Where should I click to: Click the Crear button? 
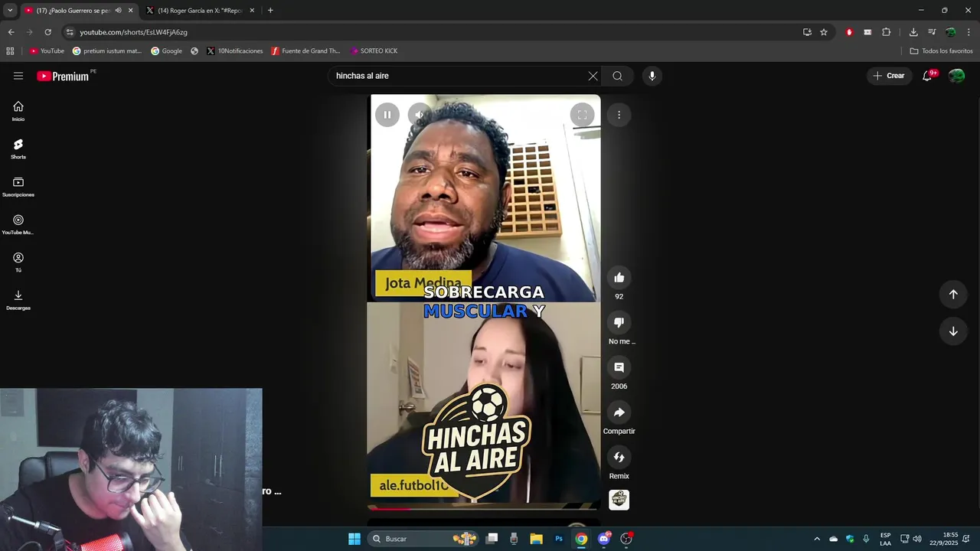[x=889, y=76]
